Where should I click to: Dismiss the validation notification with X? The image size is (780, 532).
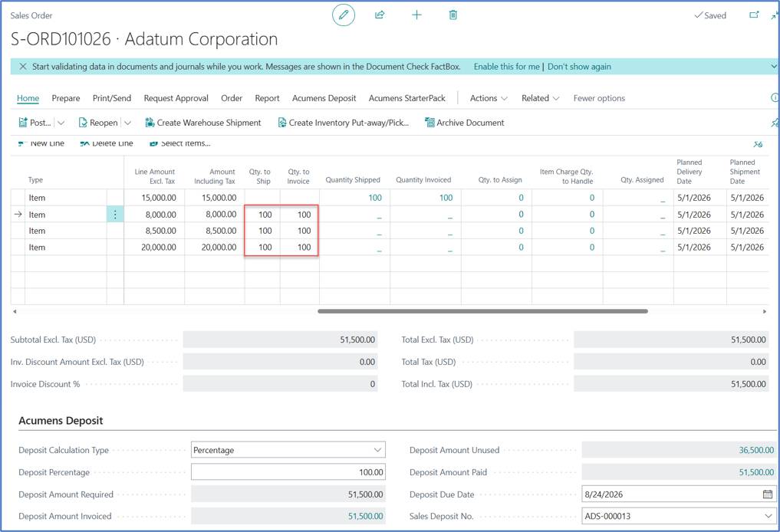tap(23, 66)
